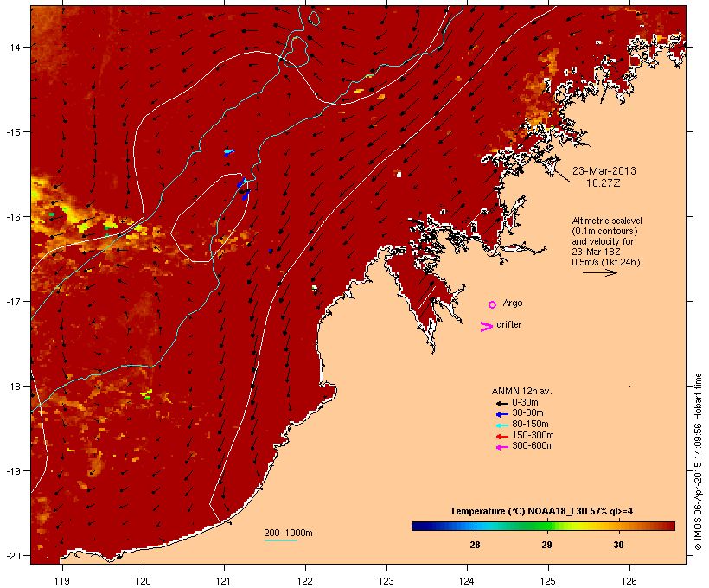
Task: Click the blue 30-80m legend arrow
Action: [x=502, y=414]
